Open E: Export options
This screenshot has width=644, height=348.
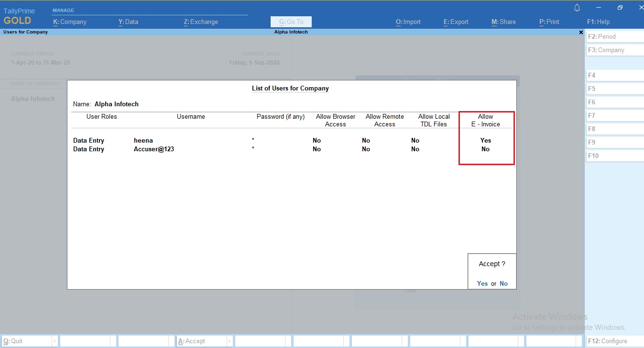point(455,22)
